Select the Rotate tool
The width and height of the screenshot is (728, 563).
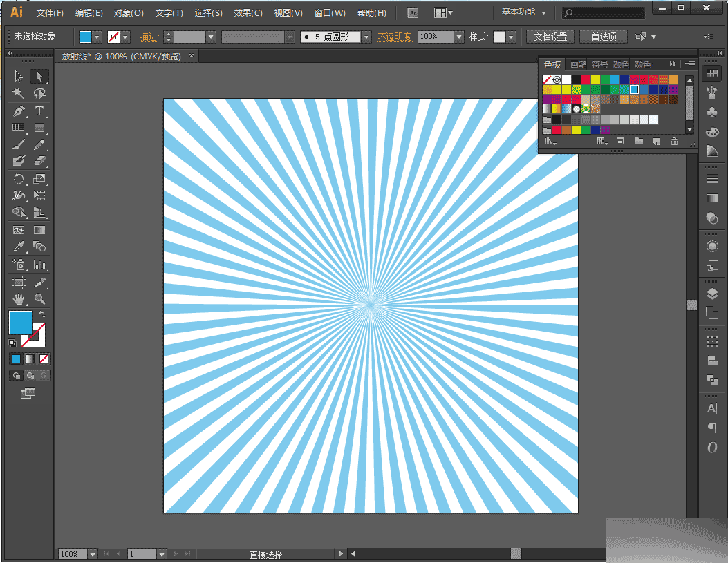click(x=19, y=179)
